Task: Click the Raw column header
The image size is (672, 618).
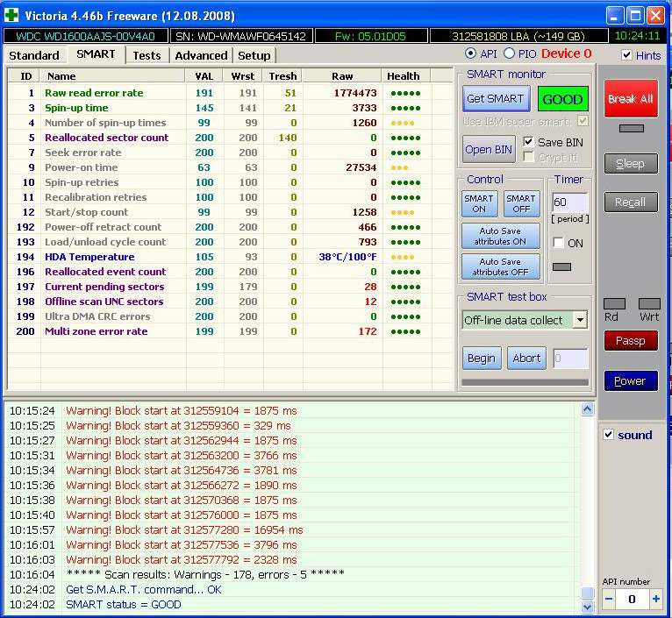Action: click(342, 75)
